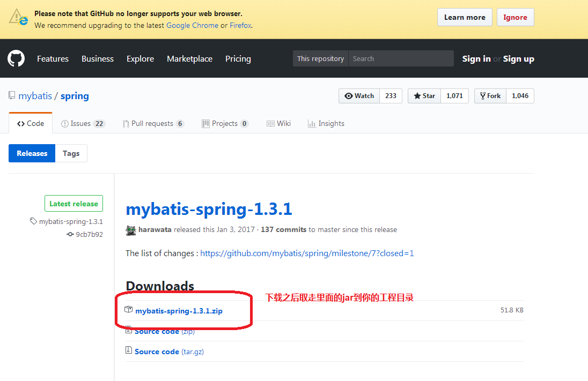
Task: Click the This repository search scope label
Action: 321,58
